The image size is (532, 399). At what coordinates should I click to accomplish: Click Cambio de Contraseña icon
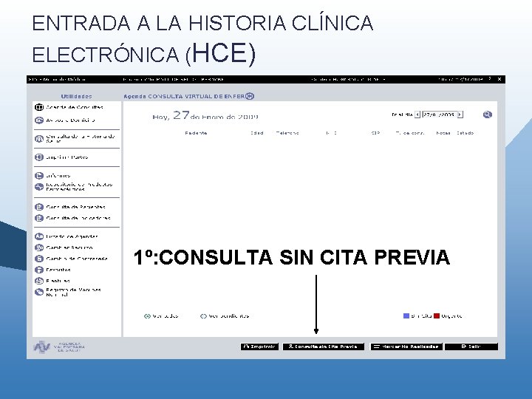39,259
